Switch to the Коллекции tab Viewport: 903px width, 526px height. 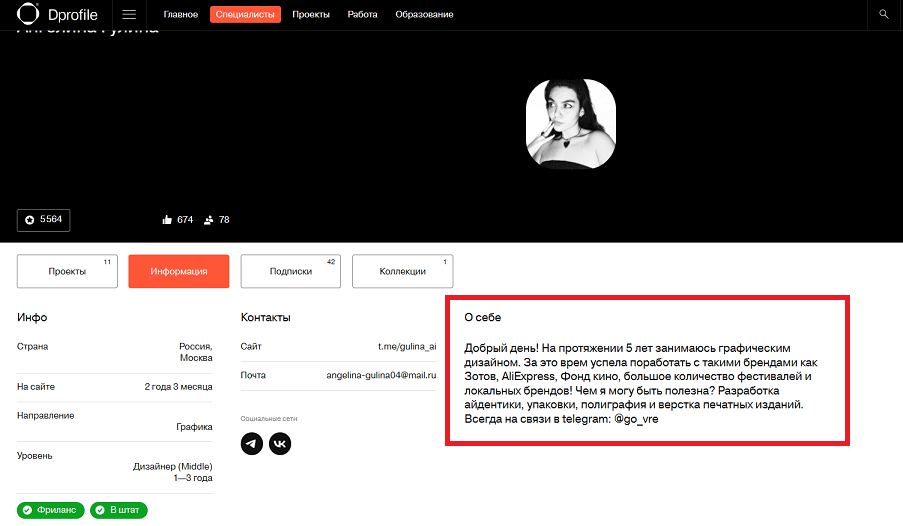[403, 271]
